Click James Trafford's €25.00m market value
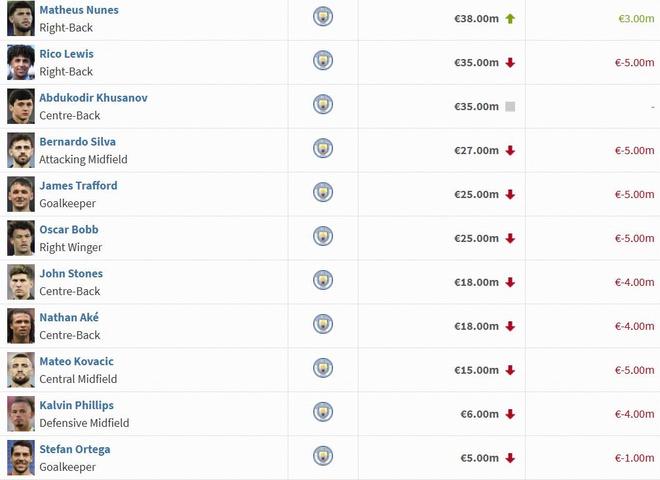The height and width of the screenshot is (480, 660). (476, 194)
